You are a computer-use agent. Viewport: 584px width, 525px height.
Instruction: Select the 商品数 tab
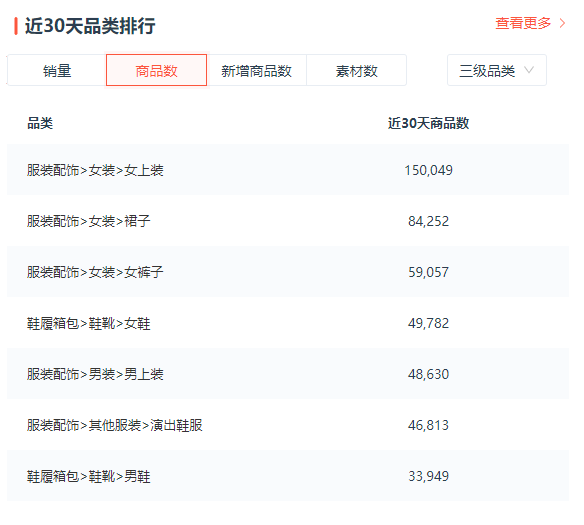[x=156, y=70]
